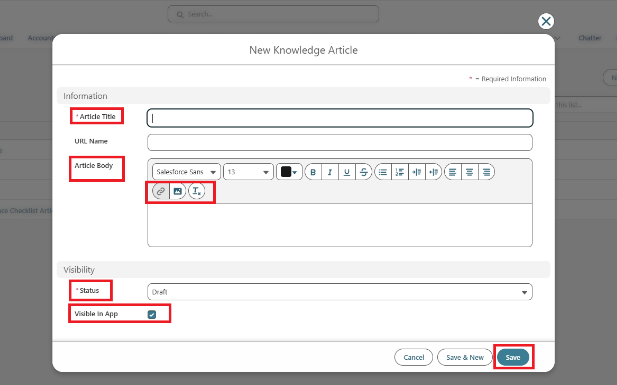The width and height of the screenshot is (617, 385).
Task: Apply strikethrough text formatting
Action: pyautogui.click(x=364, y=172)
